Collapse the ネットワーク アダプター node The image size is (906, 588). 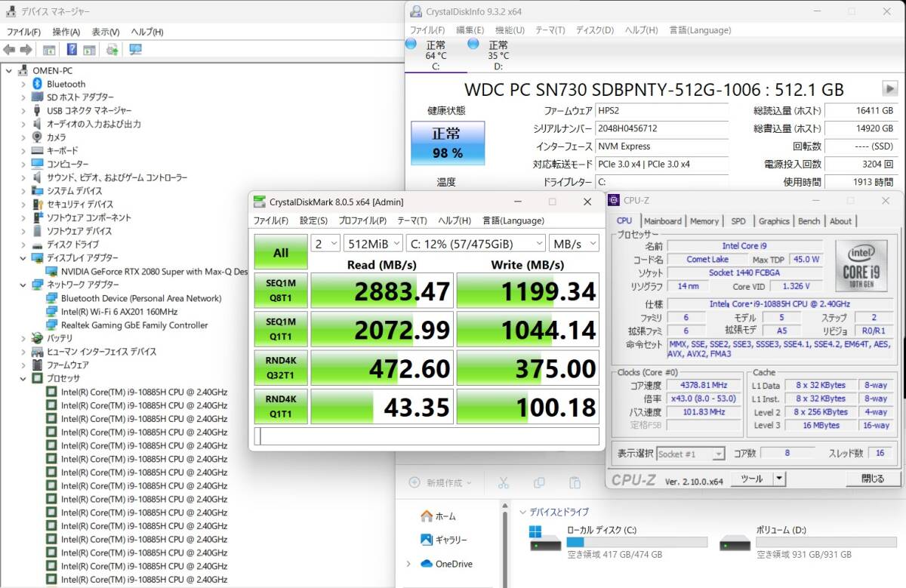pyautogui.click(x=22, y=285)
